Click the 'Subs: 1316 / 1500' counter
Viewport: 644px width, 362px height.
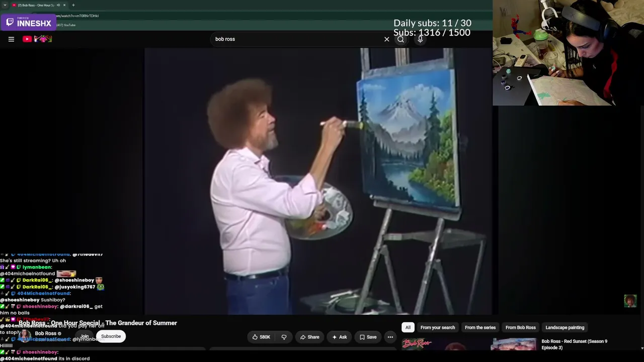tap(432, 33)
